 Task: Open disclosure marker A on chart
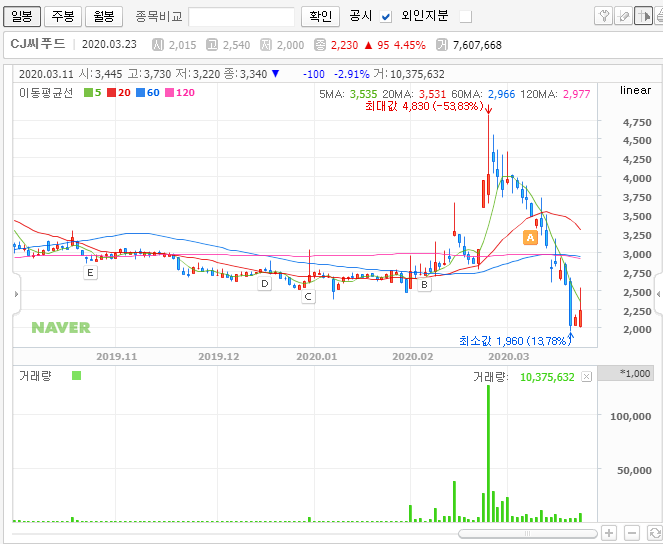[530, 238]
